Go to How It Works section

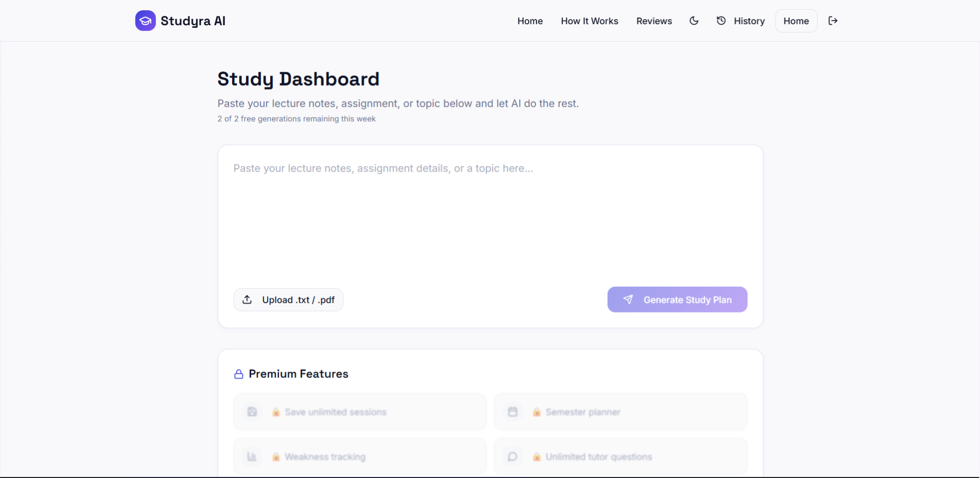[589, 21]
